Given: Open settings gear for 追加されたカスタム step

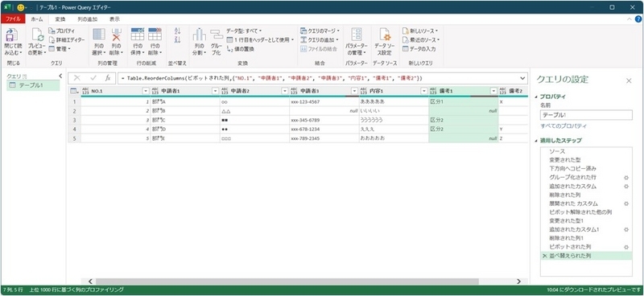Looking at the screenshot, I should [626, 186].
